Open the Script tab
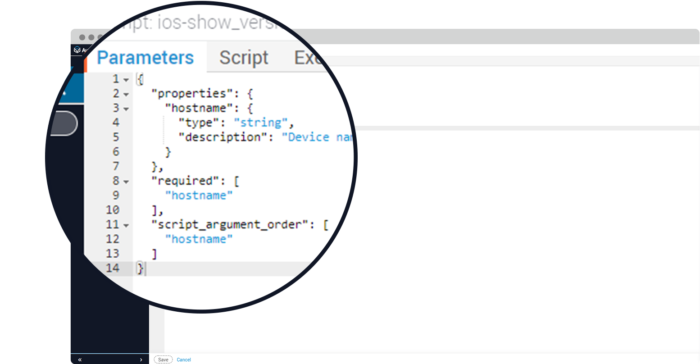700x364 pixels. click(244, 58)
